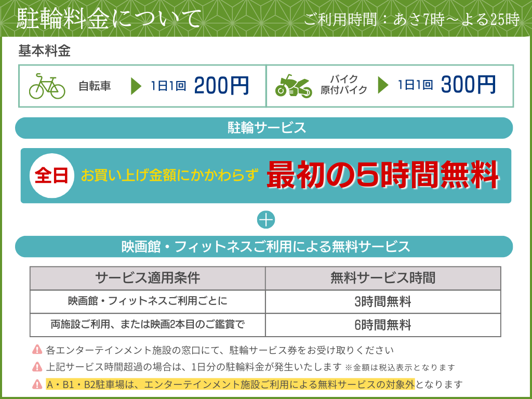Screen dimensions: 532x399
Task: Select the 駐輪サービス header bar
Action: tap(264, 128)
